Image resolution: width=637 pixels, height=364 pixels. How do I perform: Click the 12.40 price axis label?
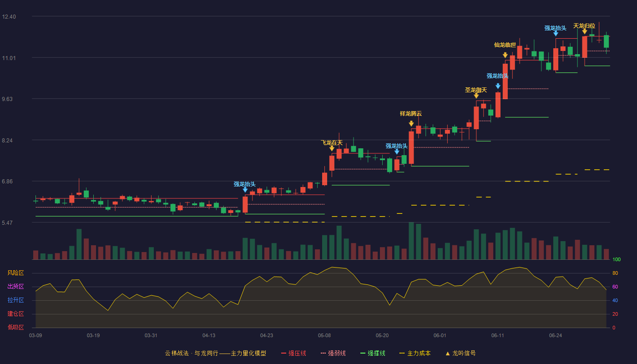[x=9, y=17]
